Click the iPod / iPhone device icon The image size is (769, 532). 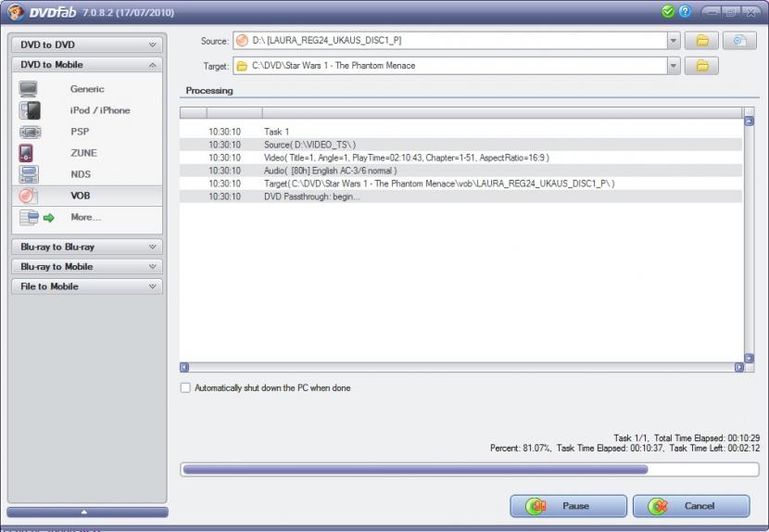(30, 110)
